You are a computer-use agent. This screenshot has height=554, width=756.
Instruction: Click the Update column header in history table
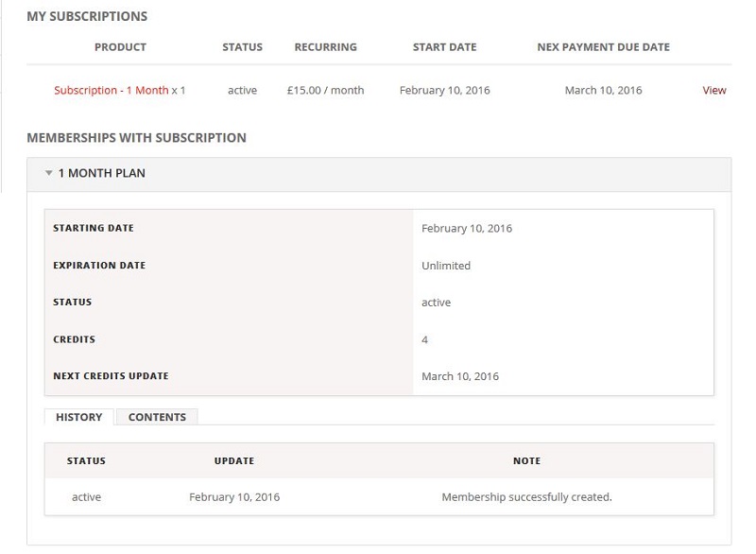[x=234, y=461]
